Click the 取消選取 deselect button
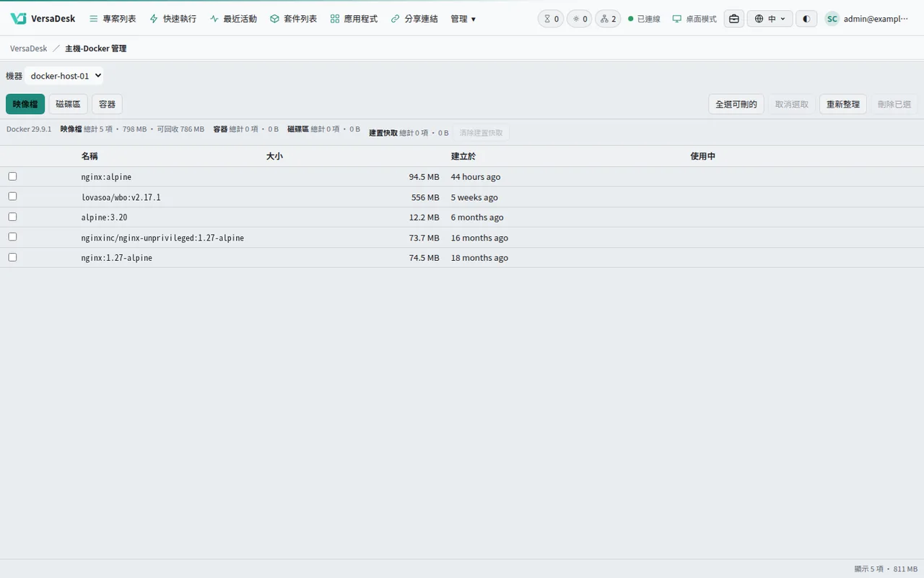Image resolution: width=924 pixels, height=578 pixels. click(x=792, y=104)
